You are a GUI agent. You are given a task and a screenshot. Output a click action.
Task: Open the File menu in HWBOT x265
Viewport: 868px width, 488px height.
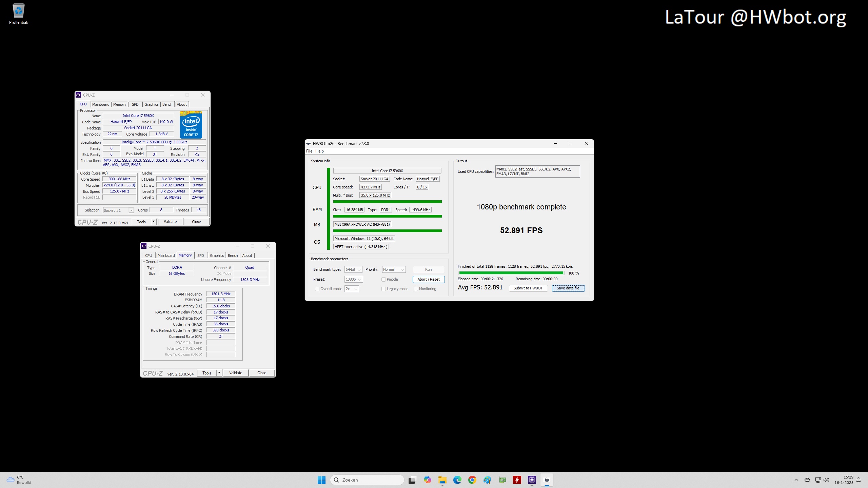(x=309, y=151)
